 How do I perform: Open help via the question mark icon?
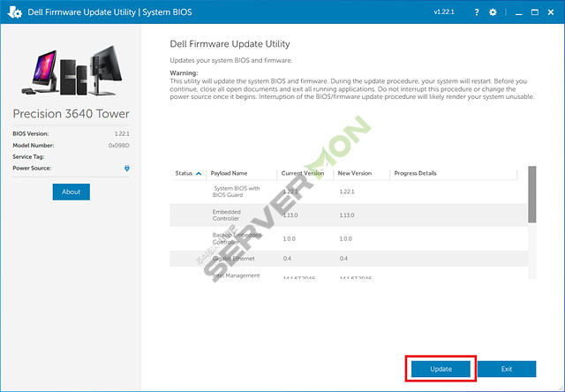point(477,12)
